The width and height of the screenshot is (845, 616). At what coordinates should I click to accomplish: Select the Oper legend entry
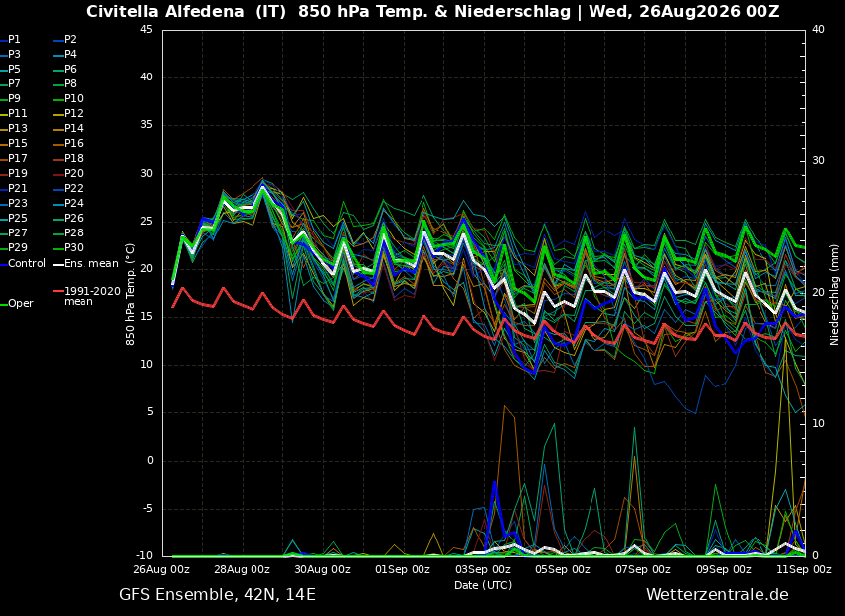18,304
